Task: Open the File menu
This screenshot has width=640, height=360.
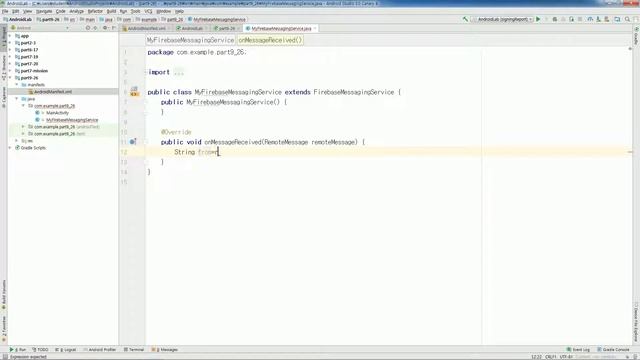Action: (5, 11)
